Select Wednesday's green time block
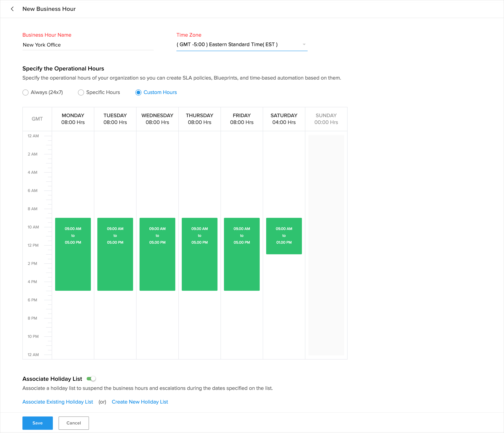 pyautogui.click(x=157, y=254)
